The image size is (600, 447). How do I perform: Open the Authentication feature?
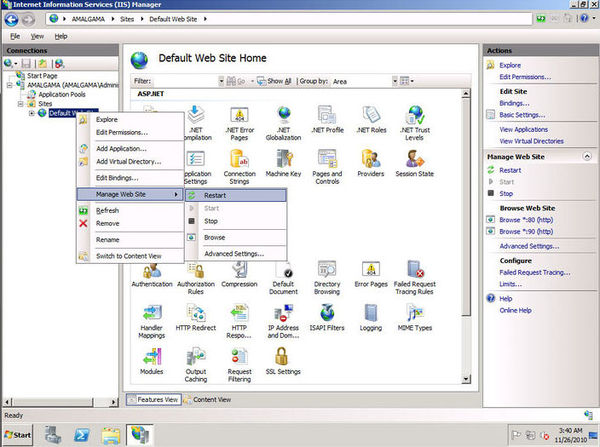pyautogui.click(x=152, y=274)
